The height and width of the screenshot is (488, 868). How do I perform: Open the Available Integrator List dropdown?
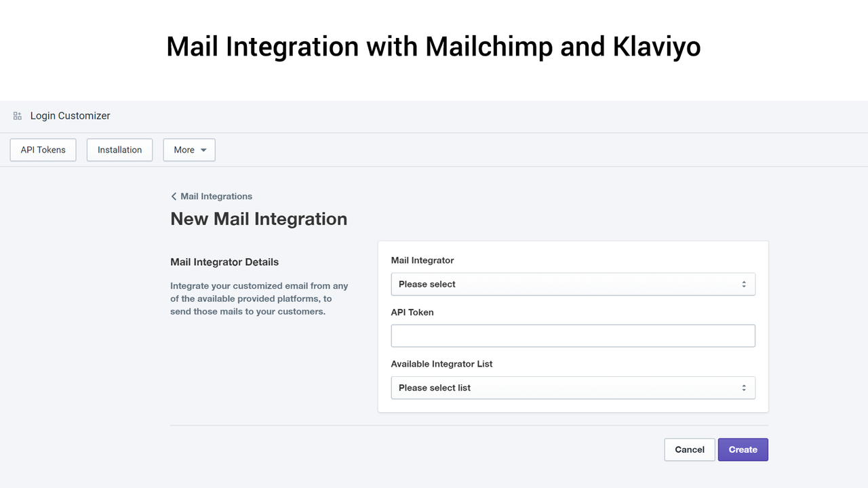point(573,388)
